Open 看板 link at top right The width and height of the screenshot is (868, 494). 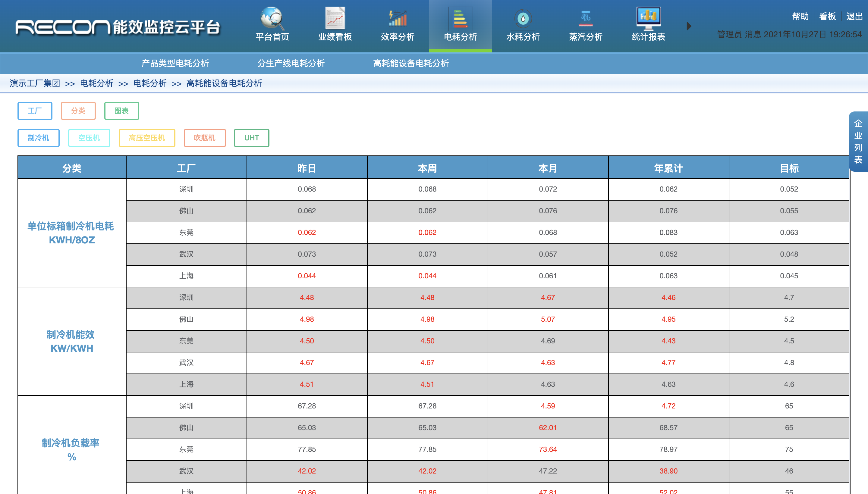point(827,16)
